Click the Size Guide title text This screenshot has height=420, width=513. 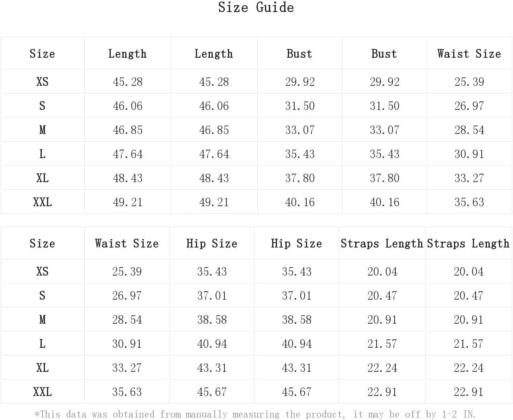coord(256,8)
